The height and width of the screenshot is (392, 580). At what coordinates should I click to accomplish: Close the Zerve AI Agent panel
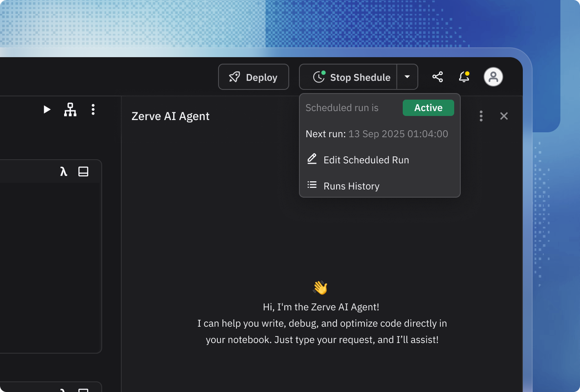504,116
